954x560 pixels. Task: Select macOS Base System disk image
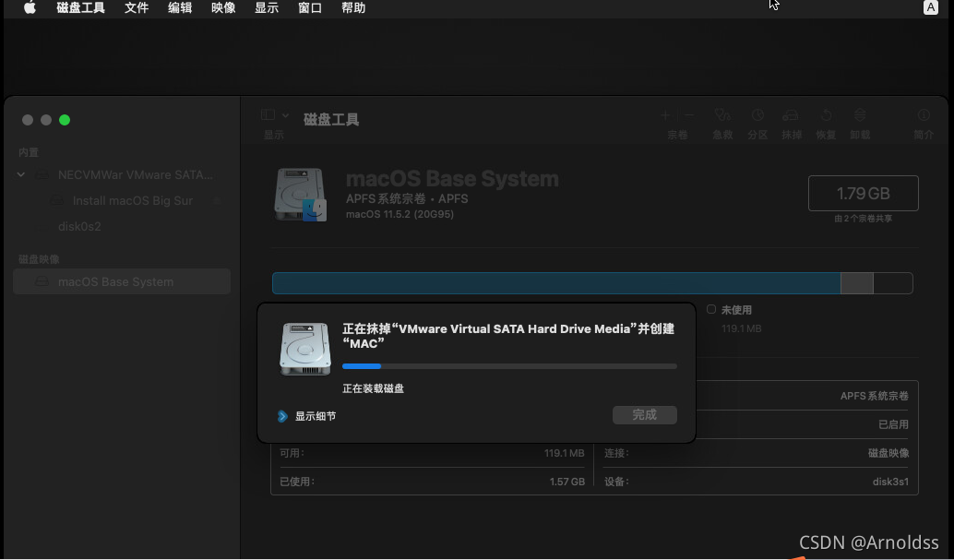coord(122,281)
